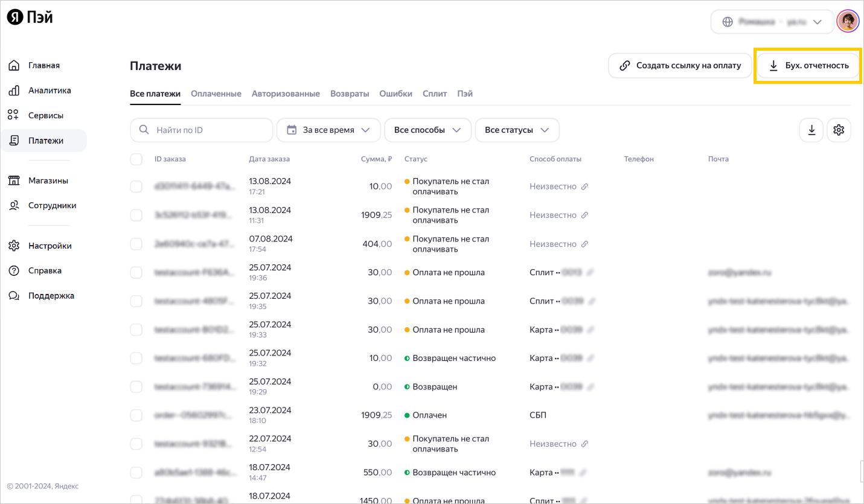Select checkbox for the 1909,25 Оплачен order
The image size is (864, 504).
(136, 415)
